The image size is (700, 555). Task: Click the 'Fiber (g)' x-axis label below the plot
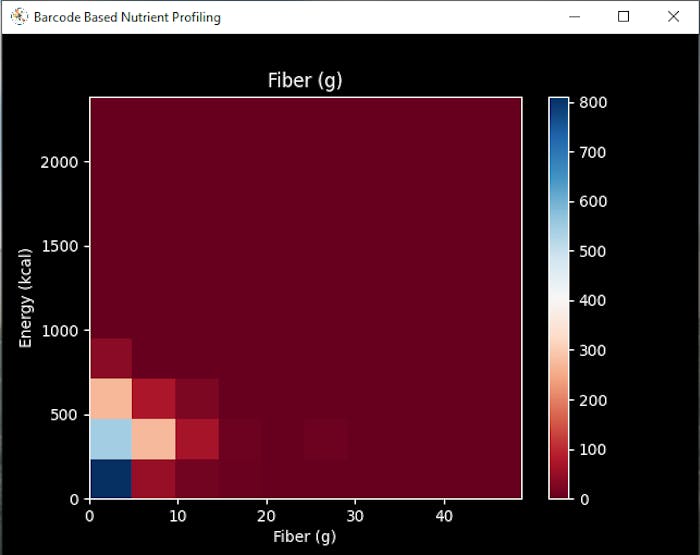click(304, 536)
